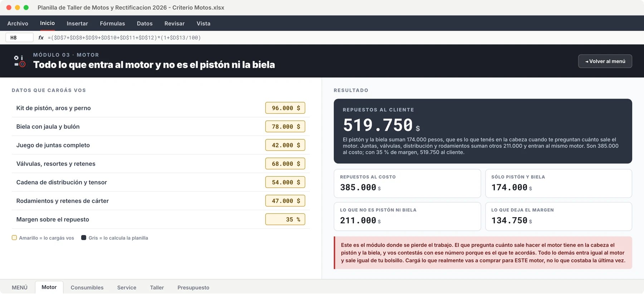Click the module title about pistón and biela
Image resolution: width=644 pixels, height=294 pixels.
(x=154, y=65)
